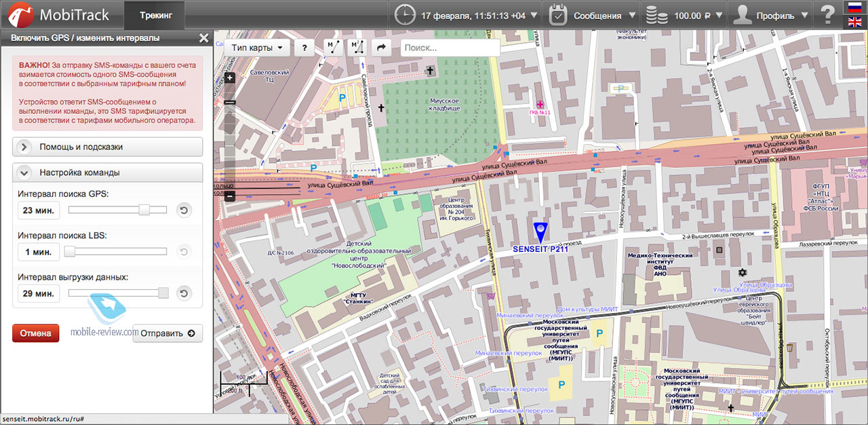Switch language to Russian flag
Viewport: 868px width, 425px height.
click(x=855, y=7)
